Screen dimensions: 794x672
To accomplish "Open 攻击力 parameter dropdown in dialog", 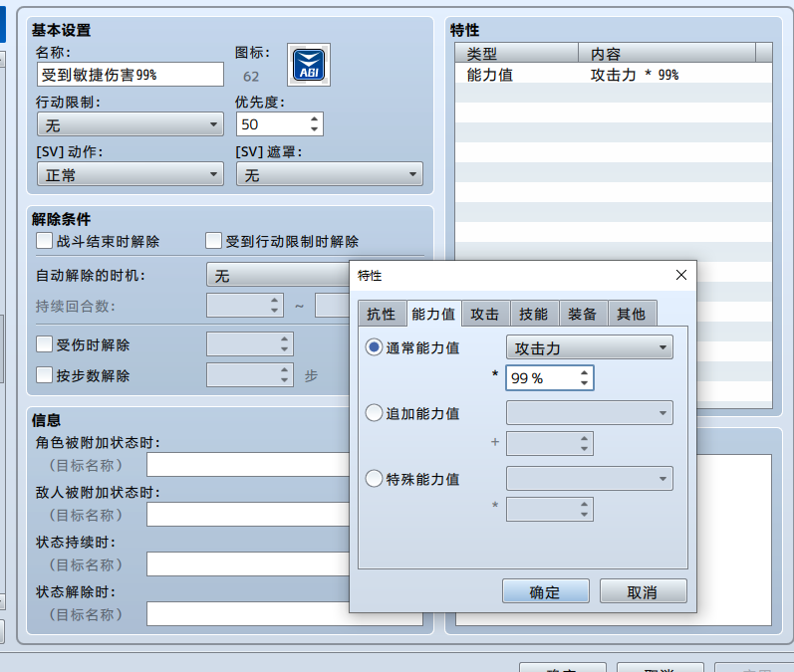I will tap(590, 347).
